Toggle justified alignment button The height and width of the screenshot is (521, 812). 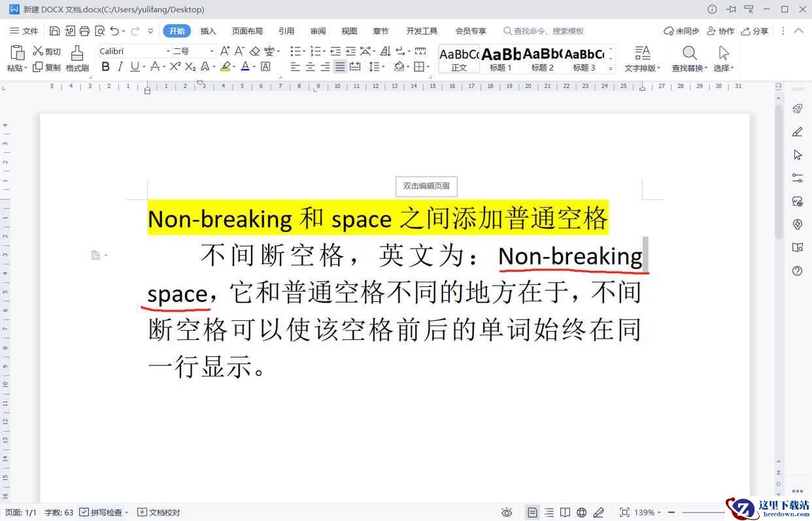(340, 67)
